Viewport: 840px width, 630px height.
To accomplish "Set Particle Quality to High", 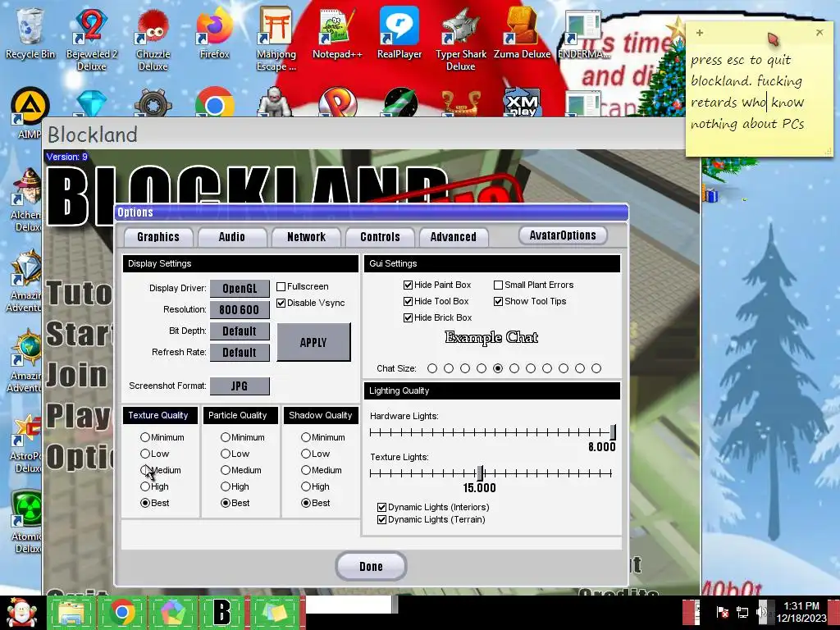I will pyautogui.click(x=226, y=487).
